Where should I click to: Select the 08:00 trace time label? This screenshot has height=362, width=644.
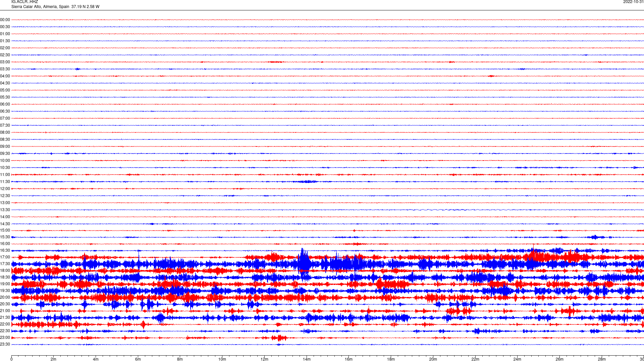(5, 132)
